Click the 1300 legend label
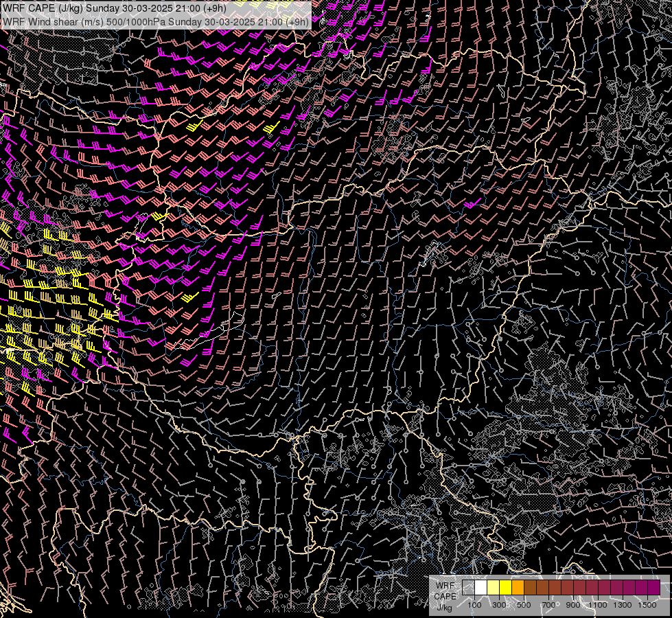The width and height of the screenshot is (672, 618). pos(623,605)
